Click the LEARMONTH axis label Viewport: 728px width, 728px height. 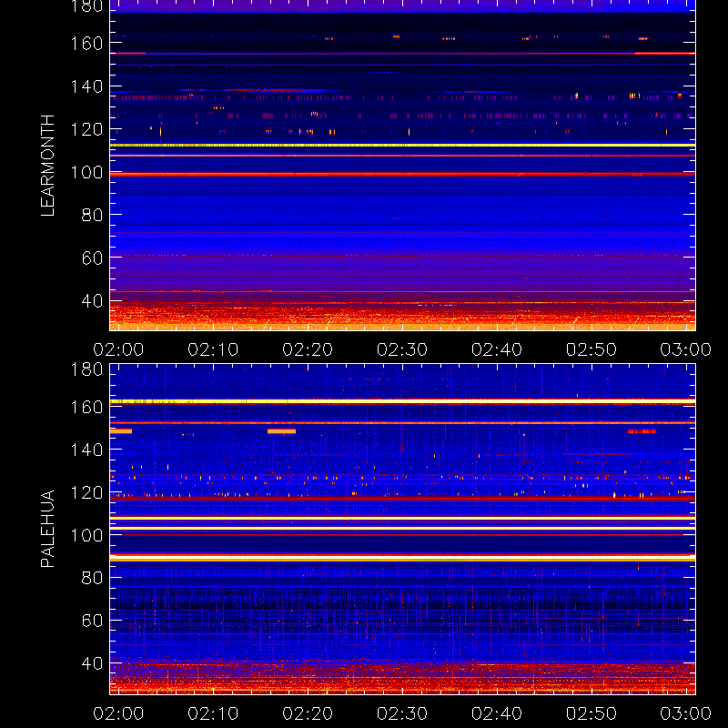[48, 166]
